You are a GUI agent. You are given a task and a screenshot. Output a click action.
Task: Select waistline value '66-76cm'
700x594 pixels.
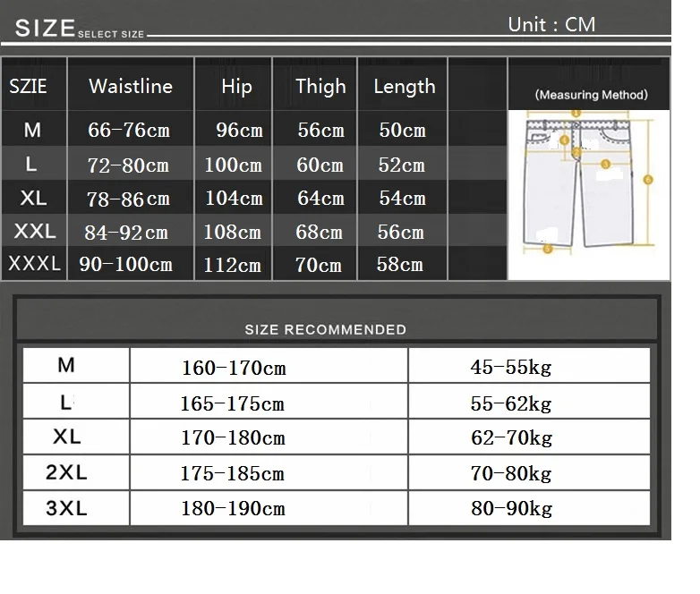pyautogui.click(x=129, y=131)
